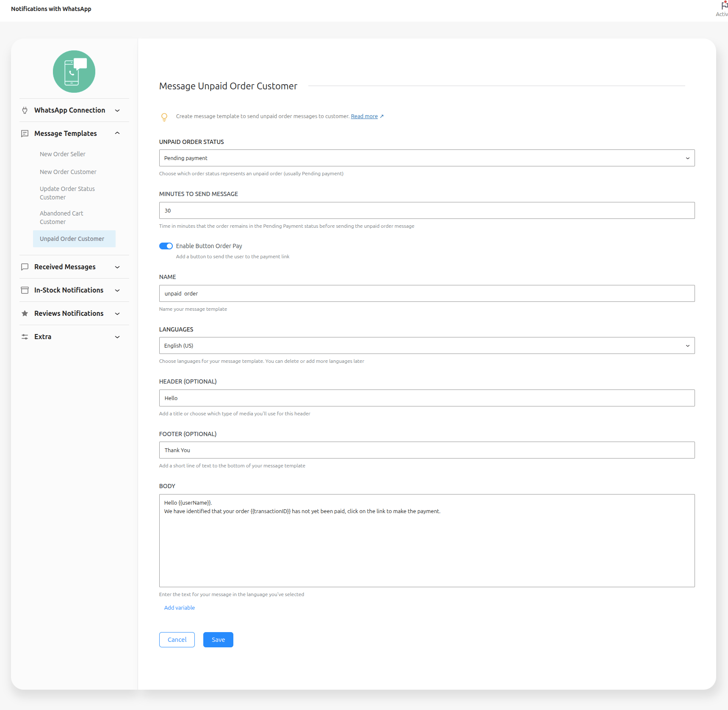Open the New Order Seller template
The image size is (728, 710).
pyautogui.click(x=63, y=154)
